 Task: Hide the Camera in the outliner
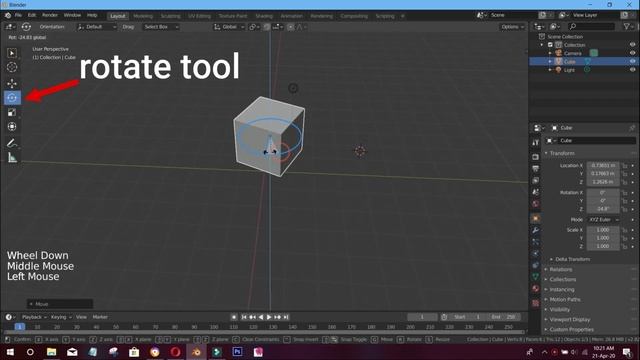pyautogui.click(x=632, y=53)
